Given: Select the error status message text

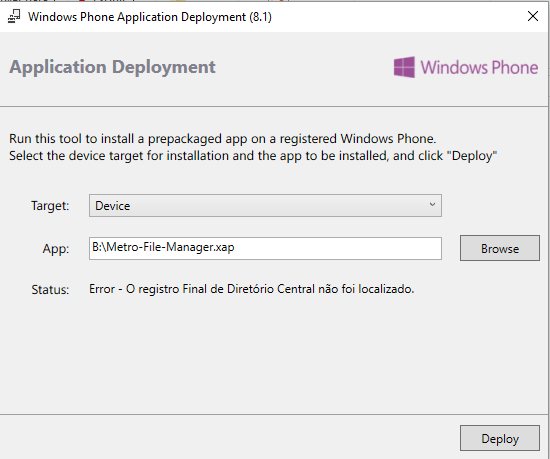Looking at the screenshot, I should pyautogui.click(x=251, y=289).
